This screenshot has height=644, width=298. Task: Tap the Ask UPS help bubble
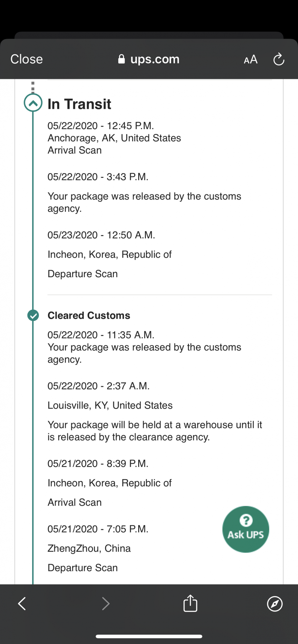tap(246, 529)
